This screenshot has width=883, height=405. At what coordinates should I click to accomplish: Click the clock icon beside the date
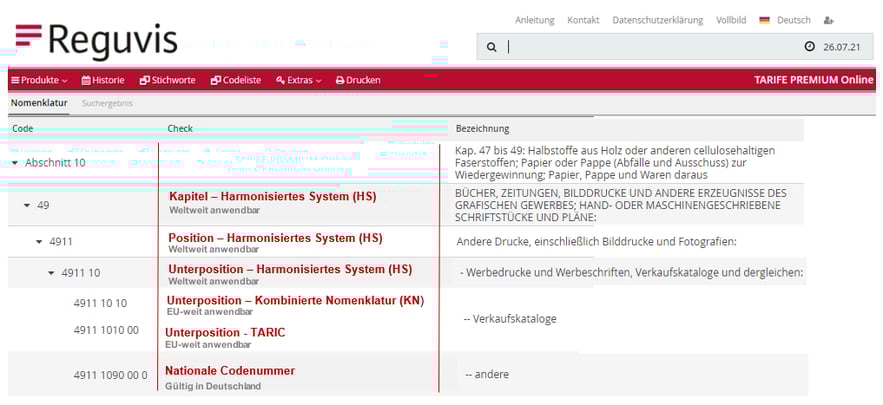pyautogui.click(x=809, y=47)
